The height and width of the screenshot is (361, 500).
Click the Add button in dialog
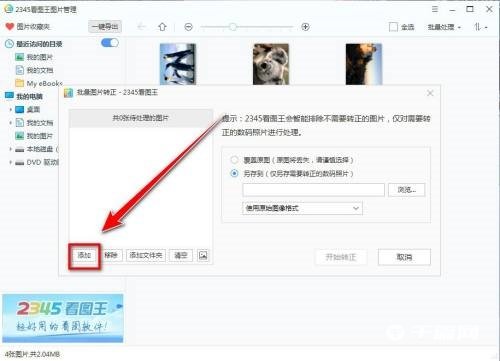[x=84, y=256]
